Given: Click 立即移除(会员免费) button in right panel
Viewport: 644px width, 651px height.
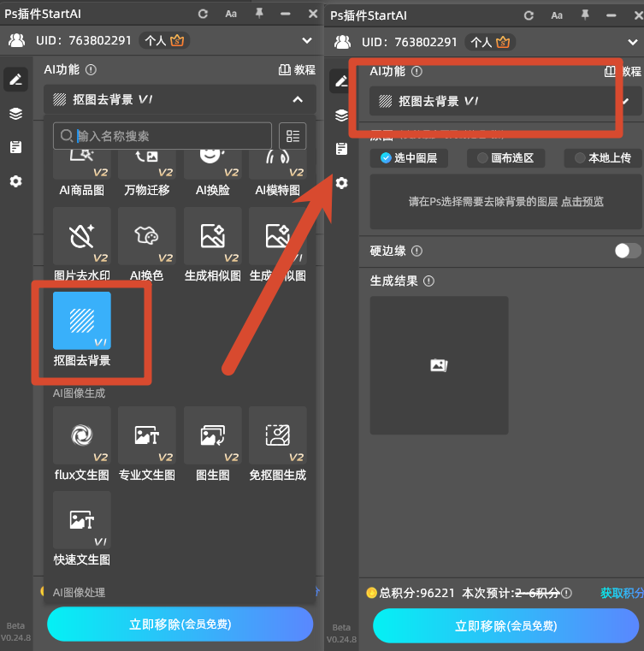Looking at the screenshot, I should point(505,625).
